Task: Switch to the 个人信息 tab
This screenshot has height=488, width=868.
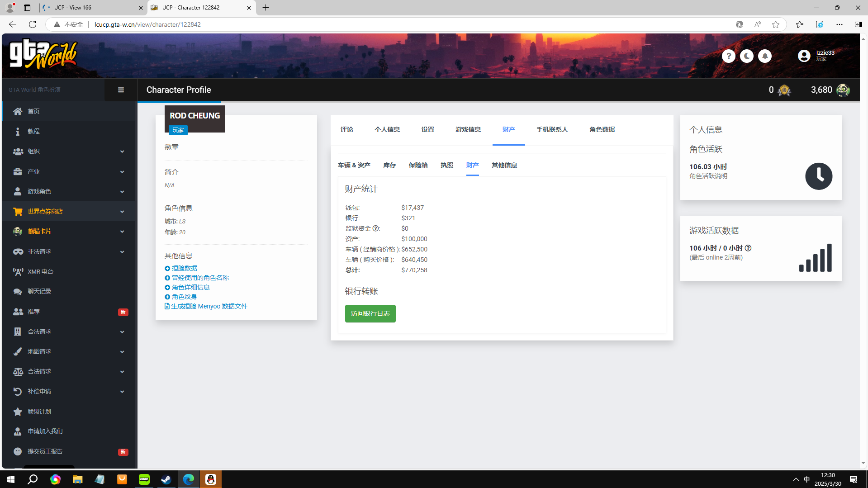Action: click(x=387, y=130)
